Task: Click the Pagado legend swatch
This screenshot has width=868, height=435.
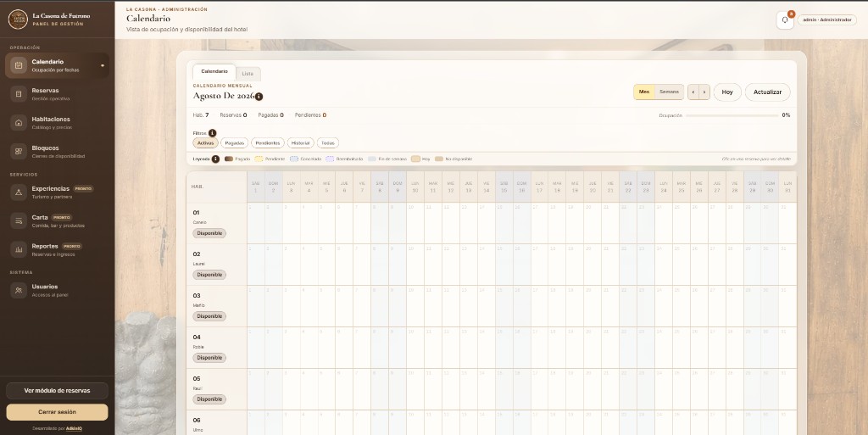Action: click(x=229, y=159)
